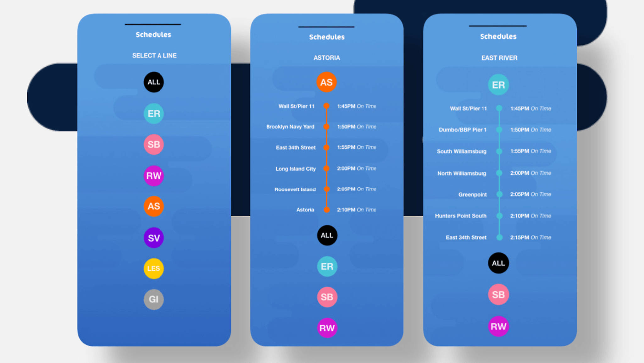
Task: Select the LES line icon
Action: (153, 269)
